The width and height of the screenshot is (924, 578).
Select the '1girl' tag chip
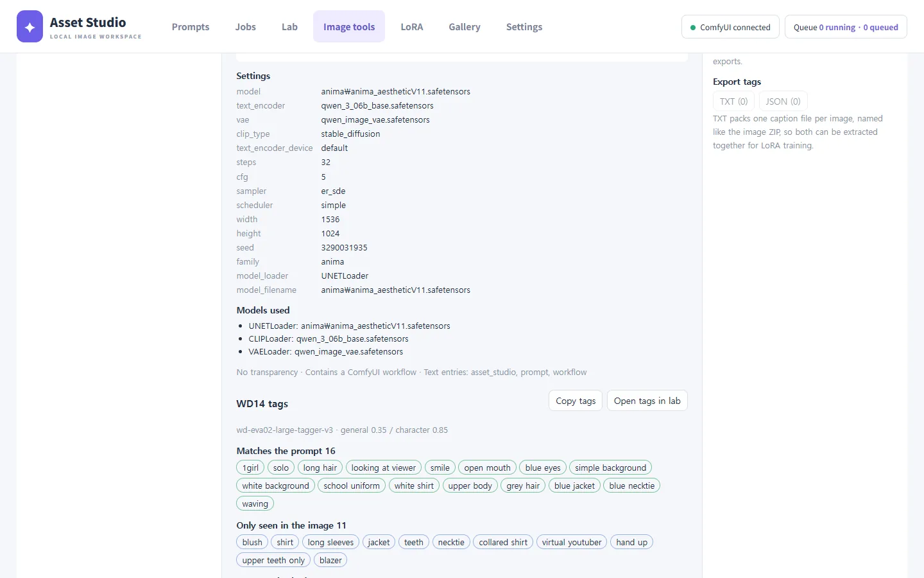250,468
